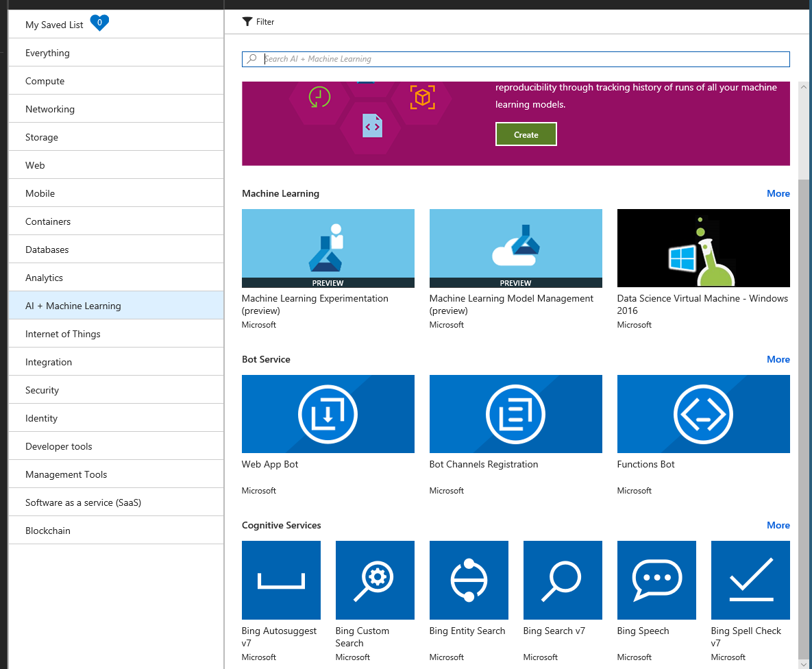Select the Compute category
Image resolution: width=812 pixels, height=669 pixels.
(116, 81)
